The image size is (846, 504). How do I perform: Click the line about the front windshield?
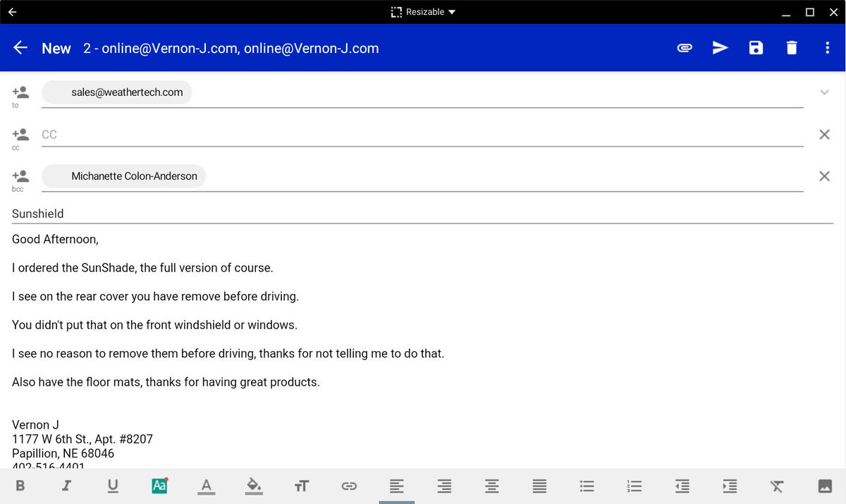coord(154,325)
